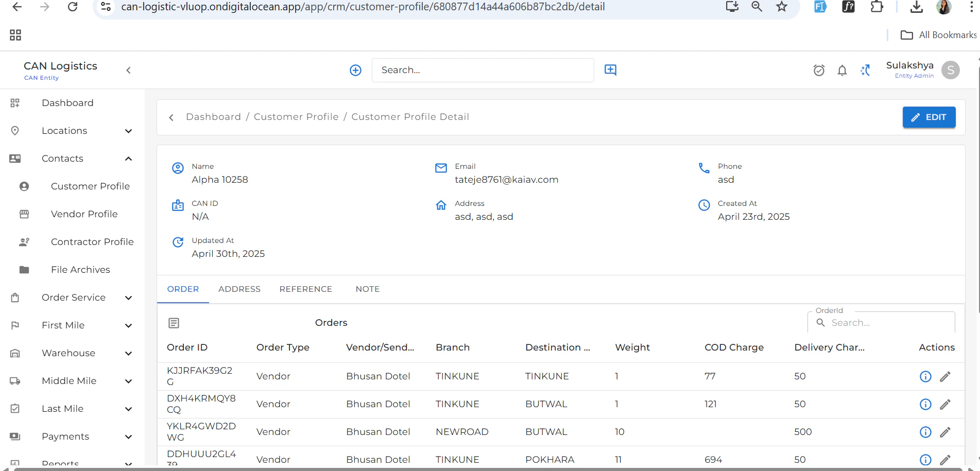Click the add-box icon beside search
Image resolution: width=980 pixels, height=471 pixels.
click(610, 70)
